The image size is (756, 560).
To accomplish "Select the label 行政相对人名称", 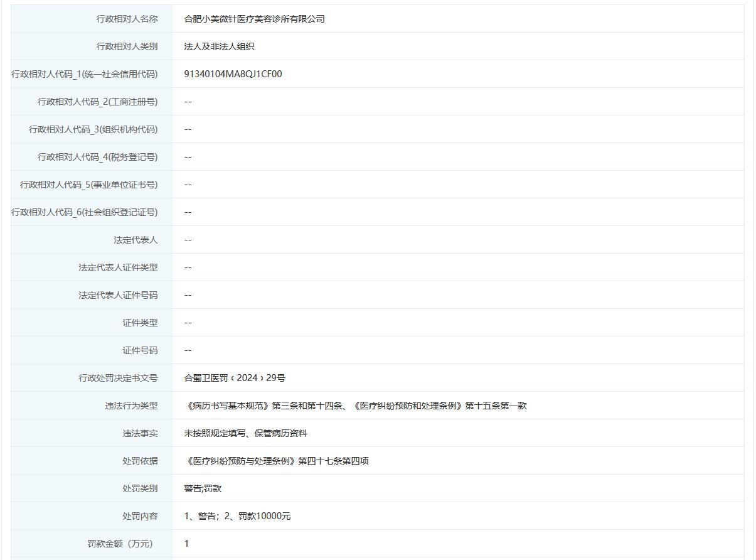I will 127,19.
